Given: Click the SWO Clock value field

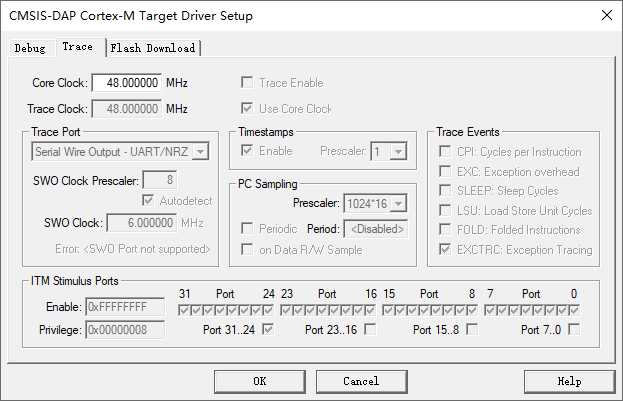Looking at the screenshot, I should click(142, 223).
